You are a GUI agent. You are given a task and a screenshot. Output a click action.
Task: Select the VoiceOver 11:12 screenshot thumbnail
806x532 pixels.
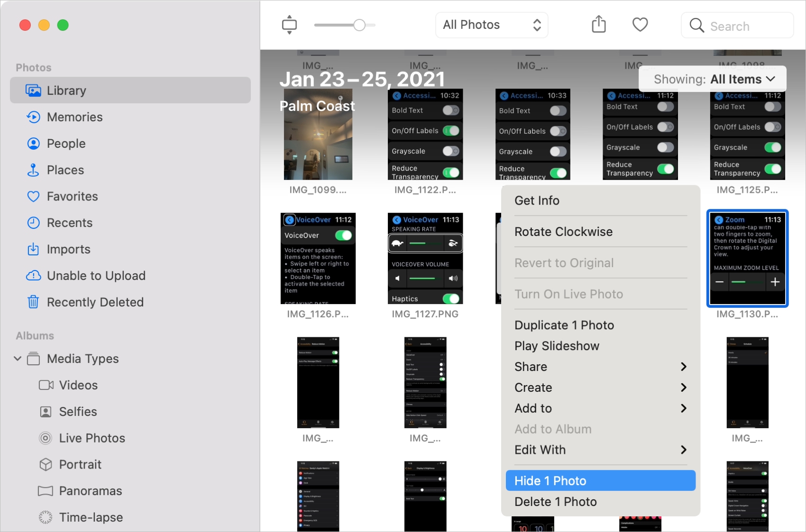click(x=318, y=259)
